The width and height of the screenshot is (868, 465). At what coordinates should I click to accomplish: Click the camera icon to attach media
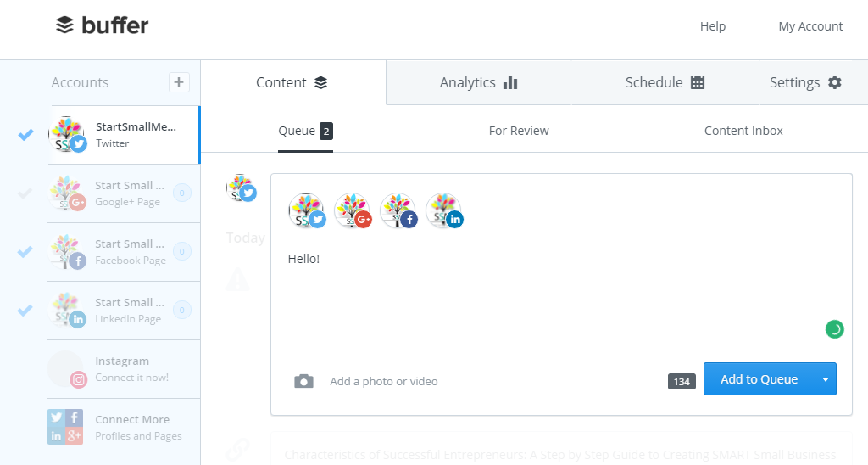click(303, 381)
